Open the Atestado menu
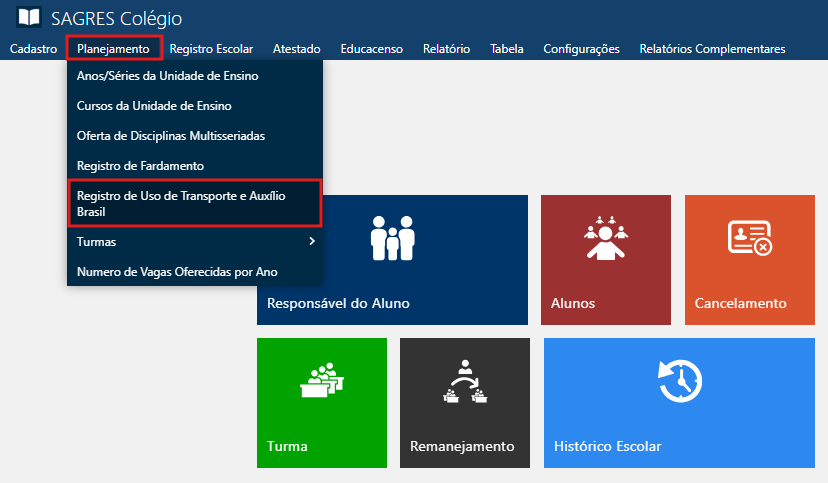The height and width of the screenshot is (483, 828). pyautogui.click(x=296, y=49)
